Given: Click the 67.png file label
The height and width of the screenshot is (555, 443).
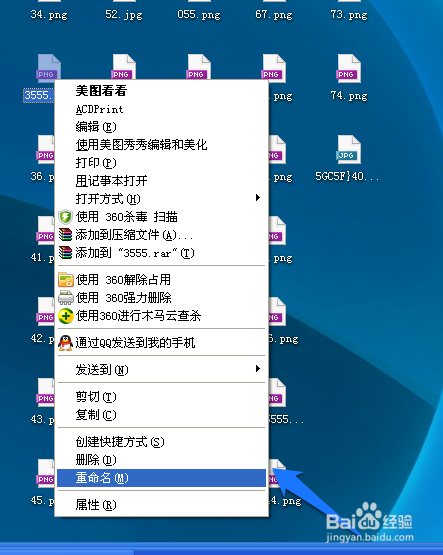Looking at the screenshot, I should click(x=274, y=15).
